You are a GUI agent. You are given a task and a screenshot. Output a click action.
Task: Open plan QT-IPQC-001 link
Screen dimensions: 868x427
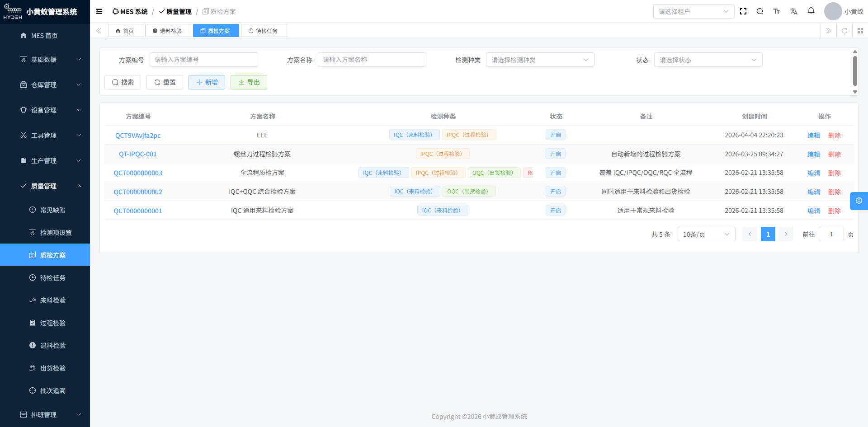click(138, 154)
